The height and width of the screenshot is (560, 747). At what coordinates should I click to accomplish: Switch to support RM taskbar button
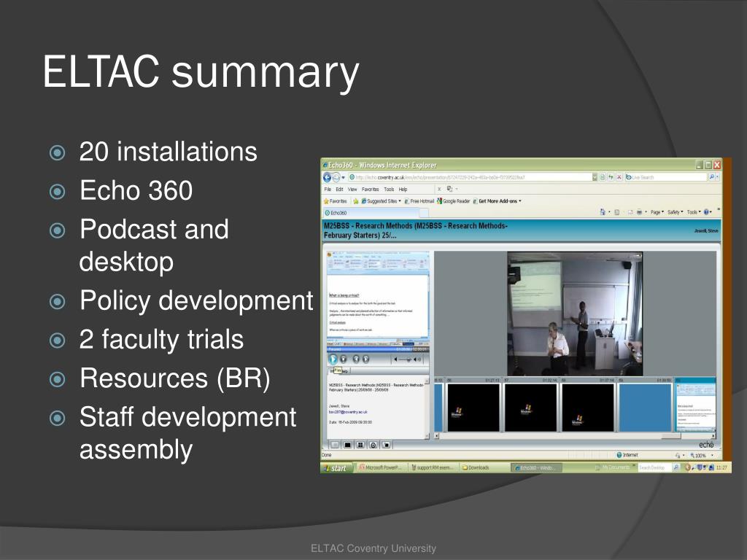[x=433, y=467]
